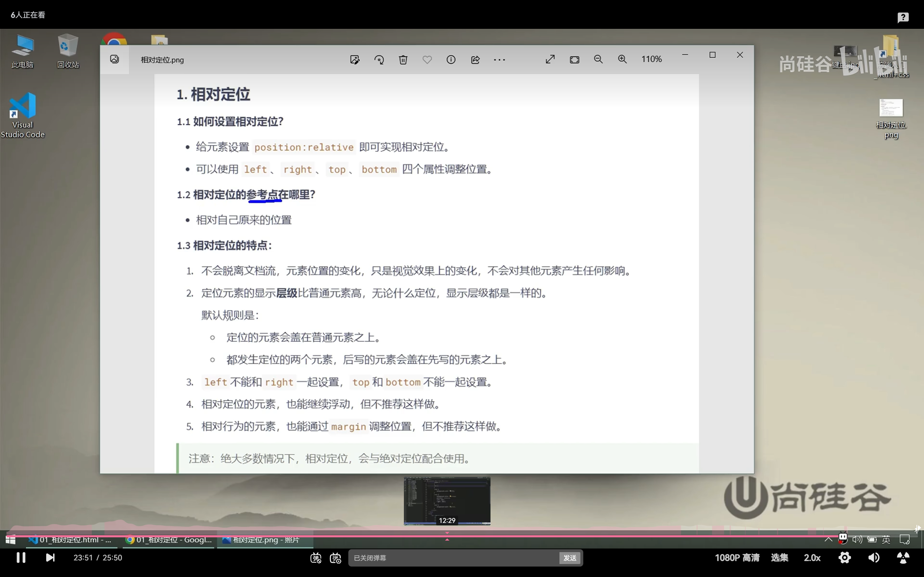Pause the video playback

pyautogui.click(x=20, y=558)
